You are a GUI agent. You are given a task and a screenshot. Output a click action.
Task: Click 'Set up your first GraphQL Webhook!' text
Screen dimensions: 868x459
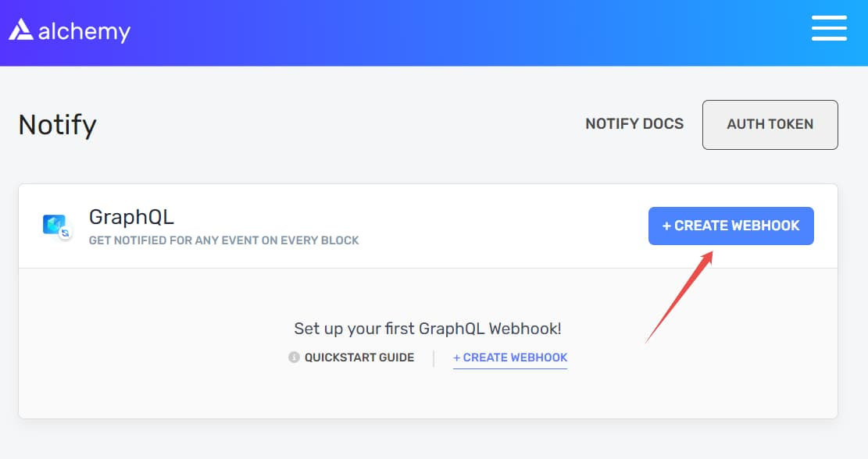428,329
